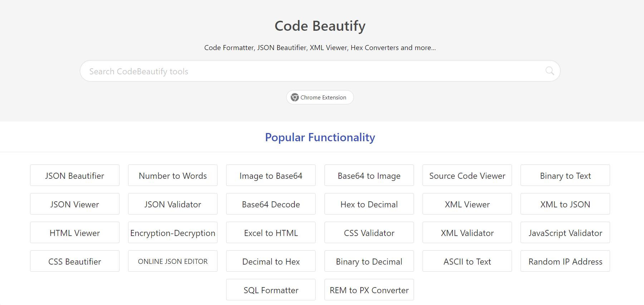Open Binary to Decimal converter

coord(369,261)
